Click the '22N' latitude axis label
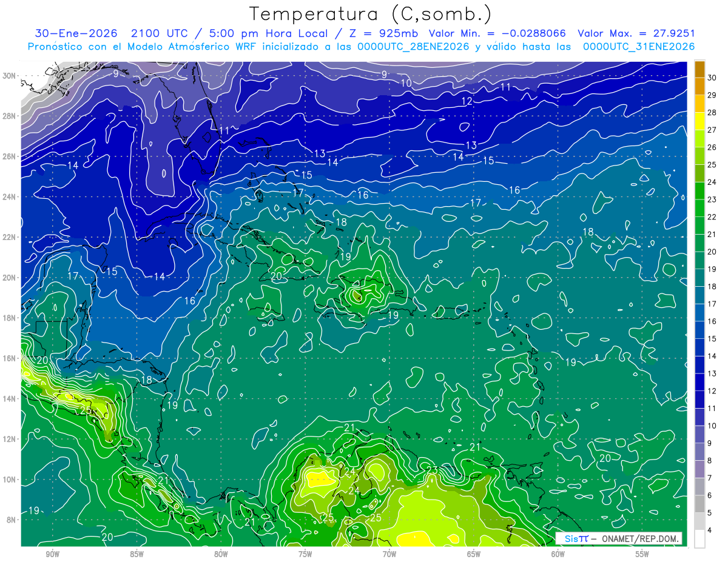728x562 pixels. point(9,237)
